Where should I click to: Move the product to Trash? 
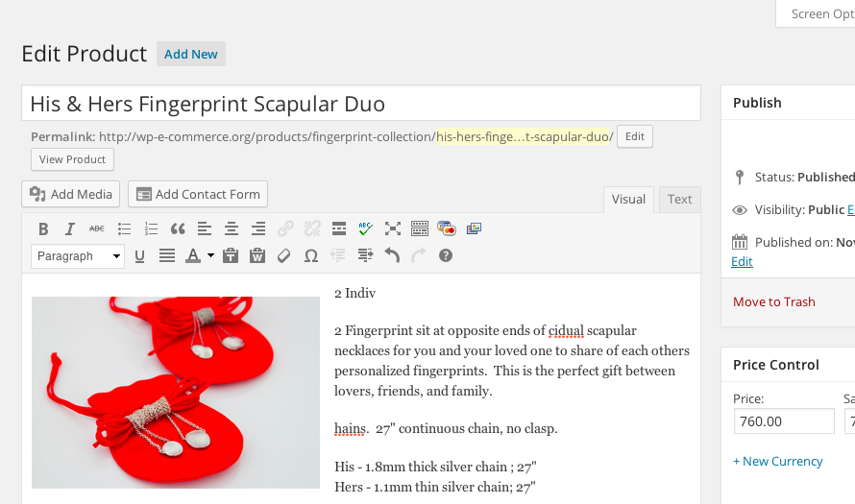point(773,301)
